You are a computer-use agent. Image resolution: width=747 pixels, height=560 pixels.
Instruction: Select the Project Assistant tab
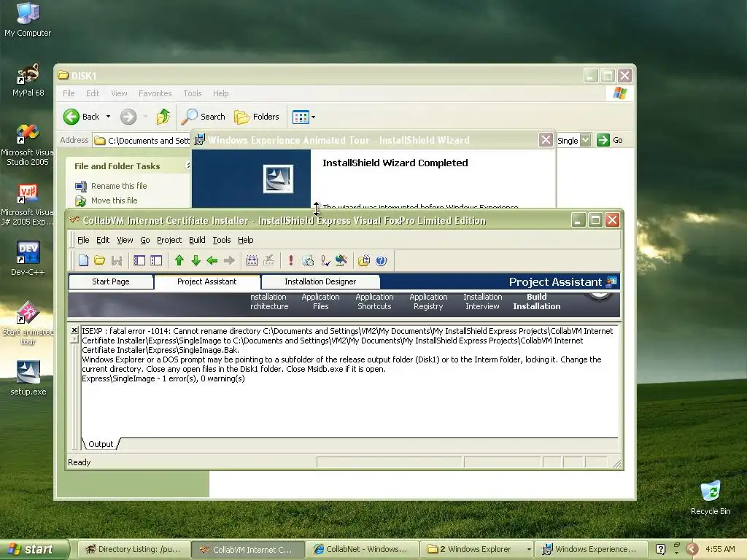tap(206, 281)
